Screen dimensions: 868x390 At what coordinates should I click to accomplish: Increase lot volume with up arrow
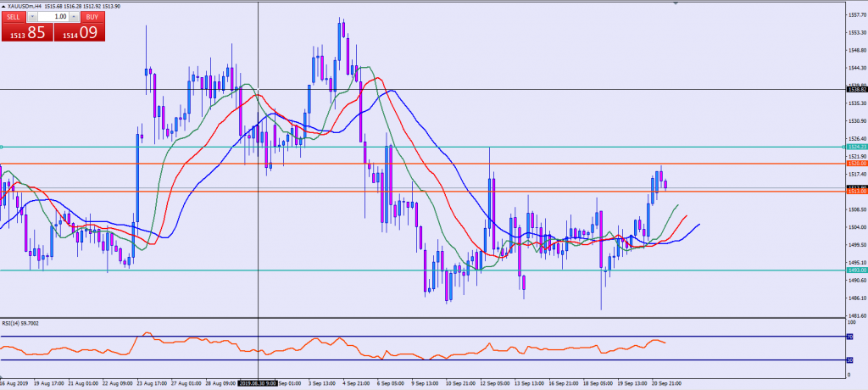click(x=75, y=16)
